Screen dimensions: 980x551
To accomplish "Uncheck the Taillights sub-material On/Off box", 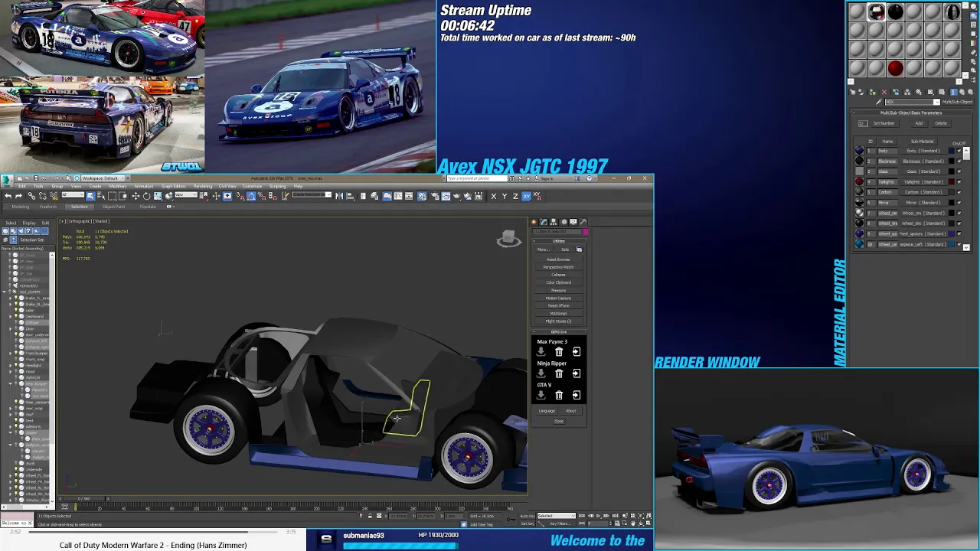I will pyautogui.click(x=959, y=182).
